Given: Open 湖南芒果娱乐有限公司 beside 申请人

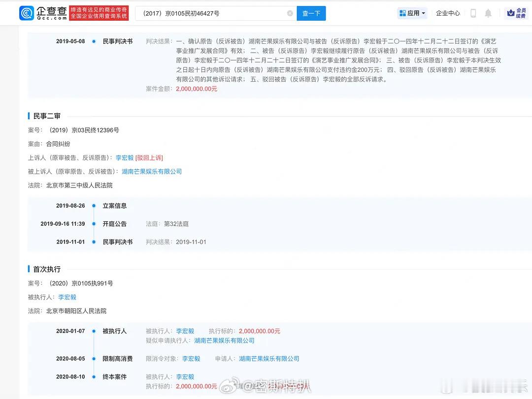Looking at the screenshot, I should [x=269, y=359].
